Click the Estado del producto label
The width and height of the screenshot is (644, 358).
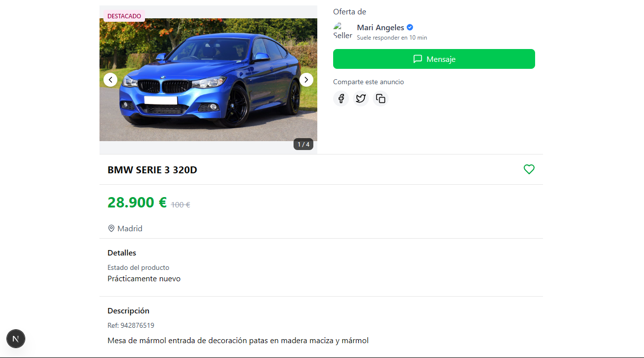[139, 267]
